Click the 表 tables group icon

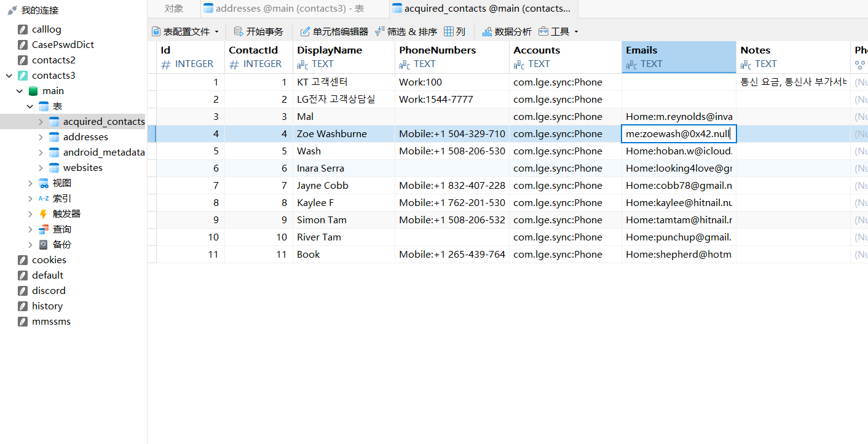point(44,106)
